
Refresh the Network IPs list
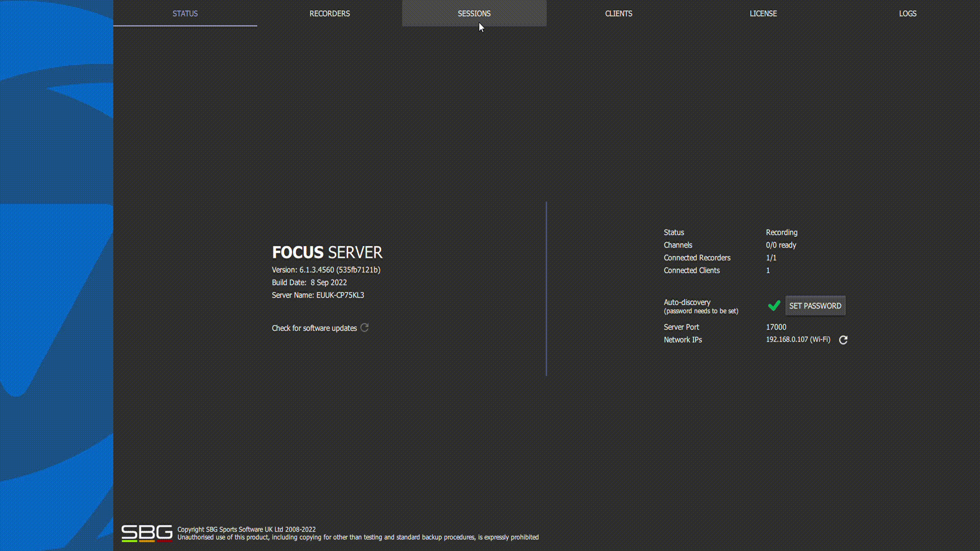coord(843,340)
